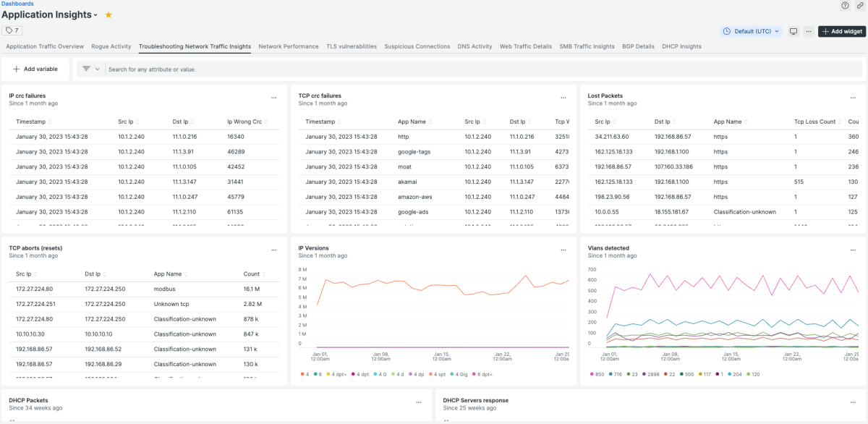Switch to the Network Performance tab

(x=288, y=46)
